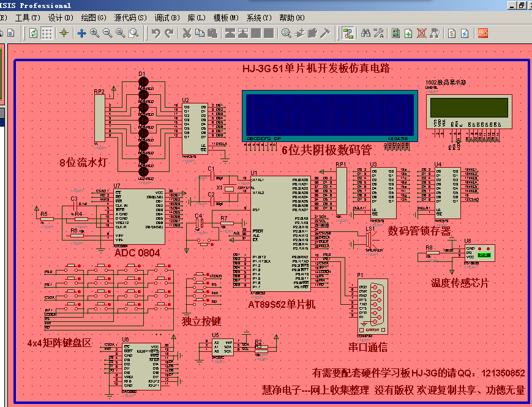This screenshot has height=407, width=532.
Task: Select the LS1 speaker component
Action: pyautogui.click(x=370, y=240)
